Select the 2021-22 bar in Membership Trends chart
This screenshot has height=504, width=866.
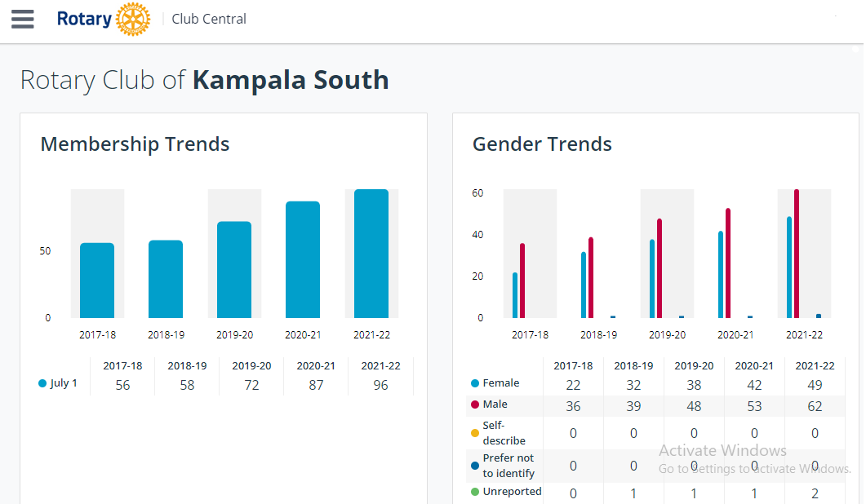tap(371, 254)
